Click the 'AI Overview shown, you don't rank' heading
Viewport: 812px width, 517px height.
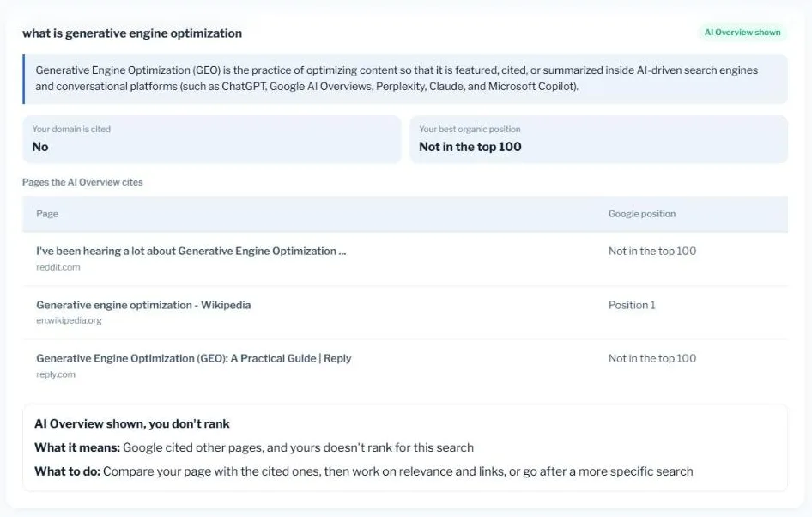(x=132, y=423)
